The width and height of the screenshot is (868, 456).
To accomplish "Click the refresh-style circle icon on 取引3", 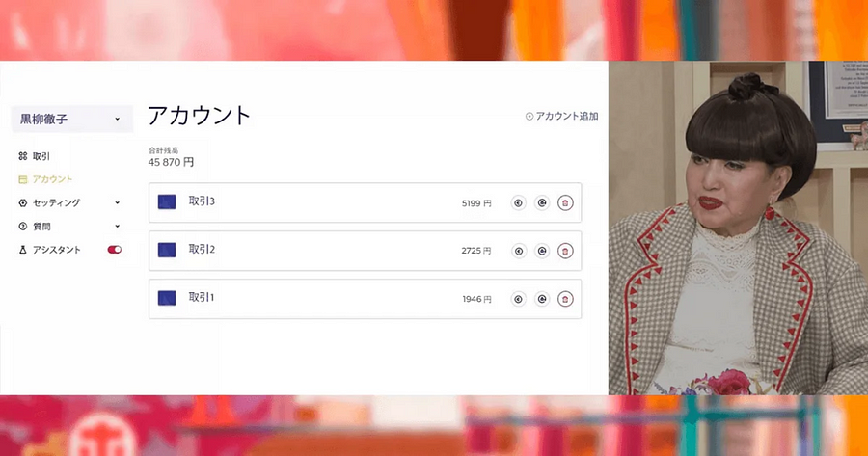I will pos(542,203).
